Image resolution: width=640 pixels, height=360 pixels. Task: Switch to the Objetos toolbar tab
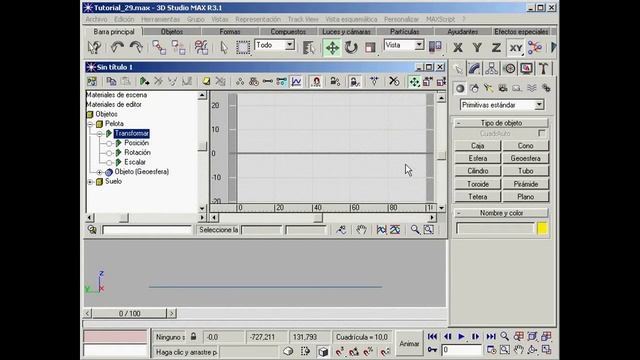[172, 31]
